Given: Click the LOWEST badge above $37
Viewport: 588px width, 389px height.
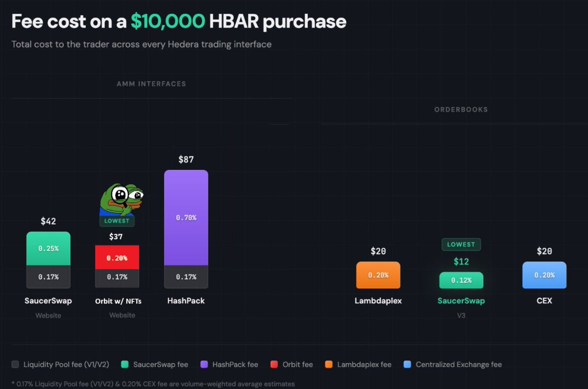Looking at the screenshot, I should (117, 221).
